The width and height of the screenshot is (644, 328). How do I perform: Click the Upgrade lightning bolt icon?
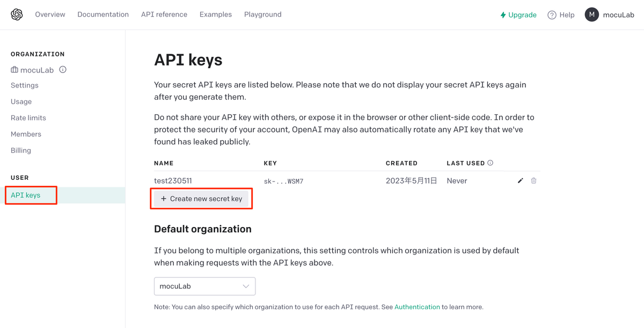(503, 15)
